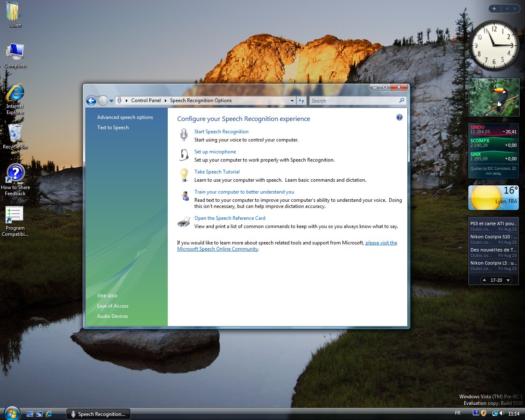Click the person icon beside Train your computer
This screenshot has height=420, width=525.
pyautogui.click(x=185, y=195)
